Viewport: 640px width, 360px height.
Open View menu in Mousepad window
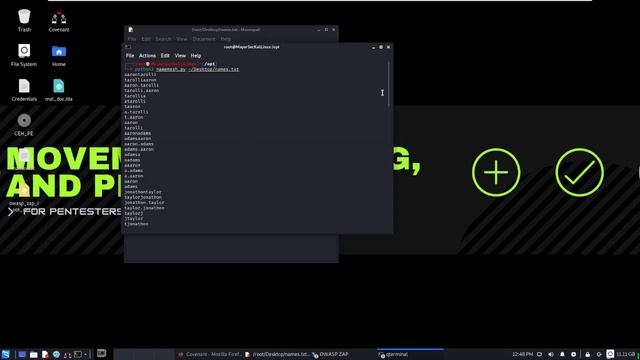coord(182,39)
